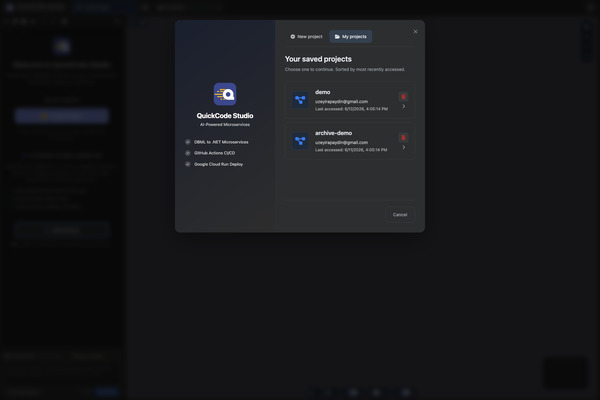Screen dimensions: 600x400
Task: Click the "Your saved projects" heading
Action: tap(318, 59)
